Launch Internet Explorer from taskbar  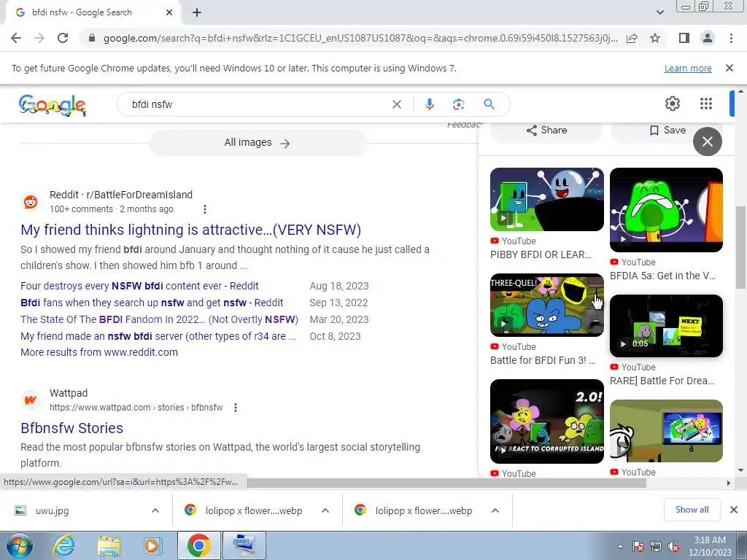point(63,545)
